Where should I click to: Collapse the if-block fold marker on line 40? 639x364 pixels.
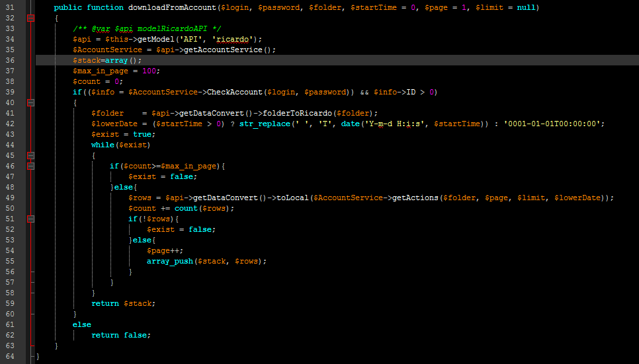[x=30, y=102]
